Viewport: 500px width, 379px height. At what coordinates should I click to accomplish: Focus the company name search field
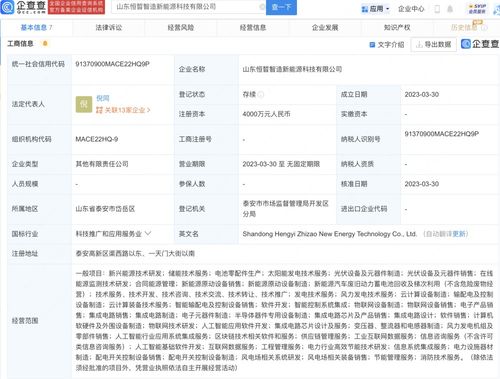187,7
